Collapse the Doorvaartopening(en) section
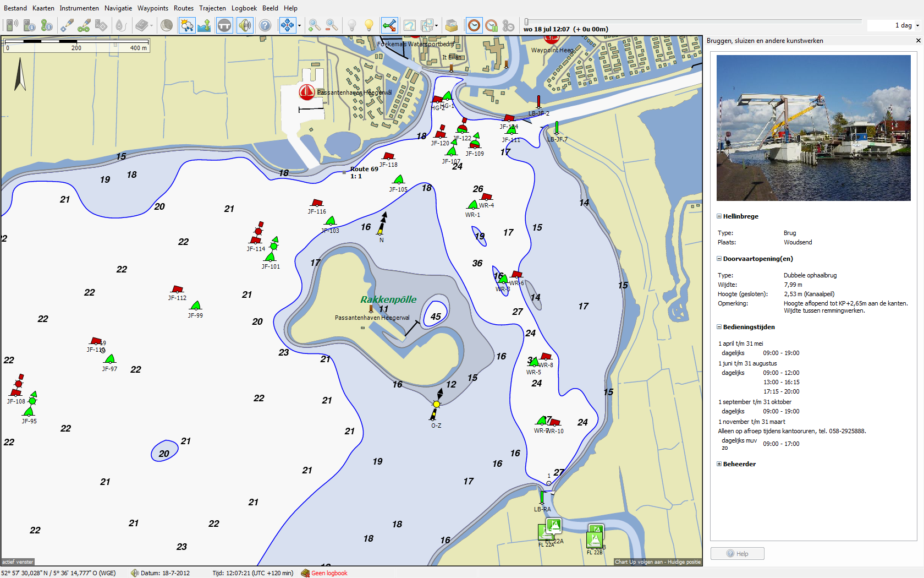 (x=719, y=259)
